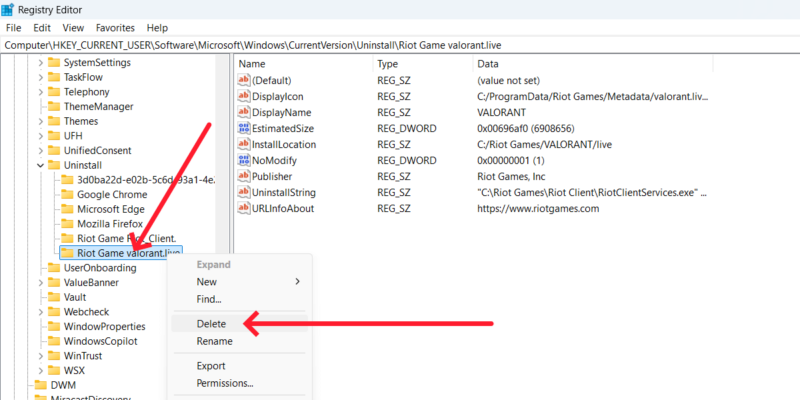Screen dimensions: 800x400
Task: Select the WindowProperties folder icon
Action: tap(54, 327)
